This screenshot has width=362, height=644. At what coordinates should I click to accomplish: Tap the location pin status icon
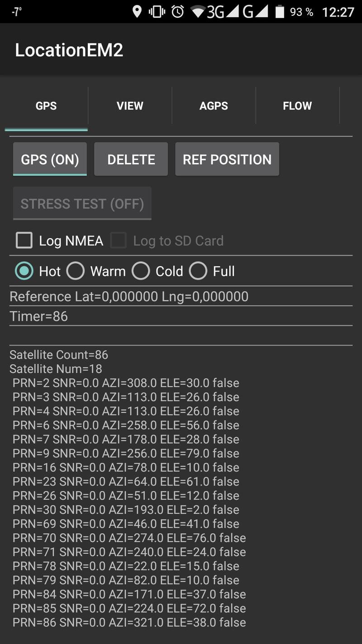coord(137,11)
